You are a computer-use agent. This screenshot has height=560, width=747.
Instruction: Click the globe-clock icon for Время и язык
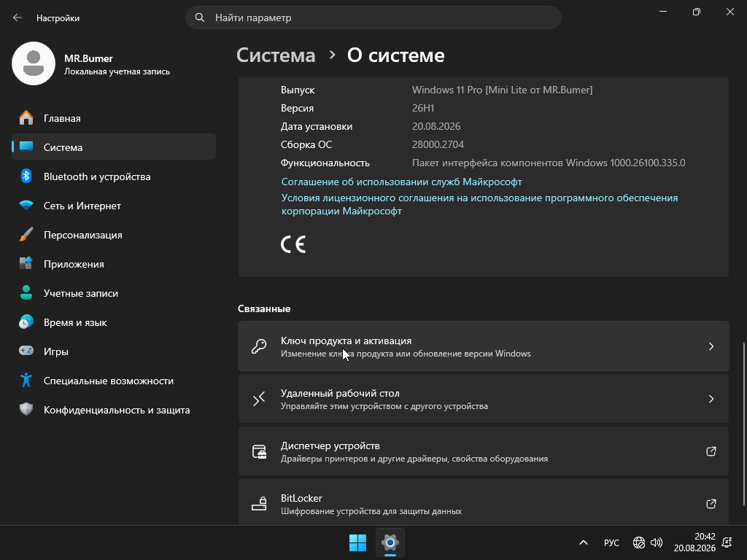coord(26,322)
